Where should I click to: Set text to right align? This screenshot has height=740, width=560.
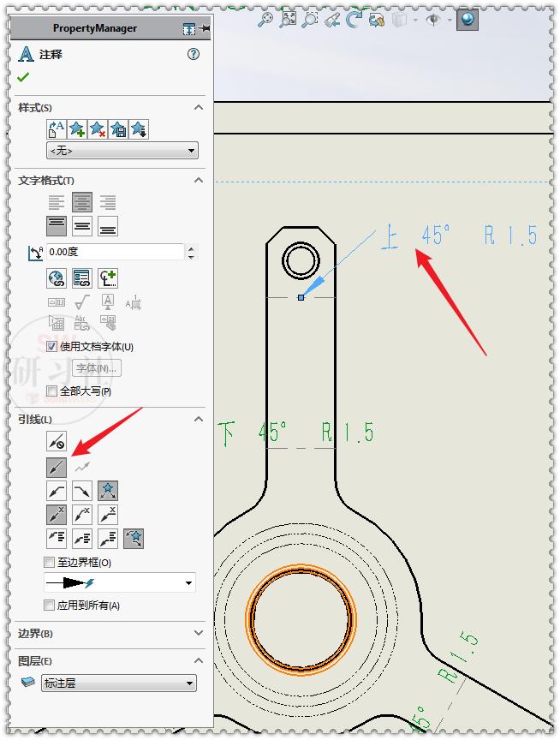pyautogui.click(x=108, y=202)
